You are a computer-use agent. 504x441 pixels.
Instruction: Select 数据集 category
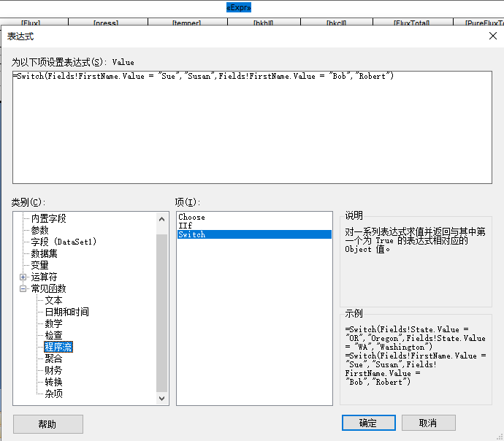(44, 253)
